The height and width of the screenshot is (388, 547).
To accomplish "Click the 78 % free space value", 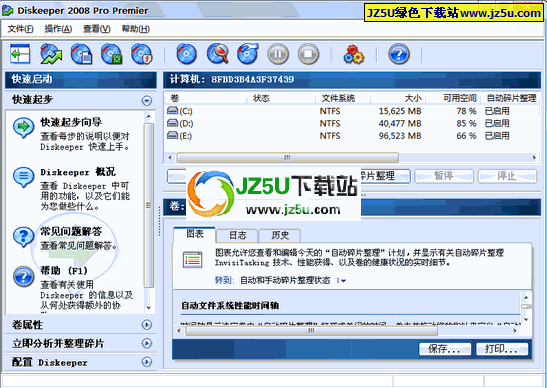I will (466, 111).
